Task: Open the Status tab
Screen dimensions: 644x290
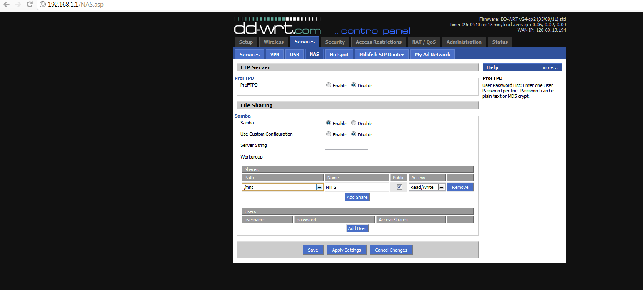Action: point(500,42)
